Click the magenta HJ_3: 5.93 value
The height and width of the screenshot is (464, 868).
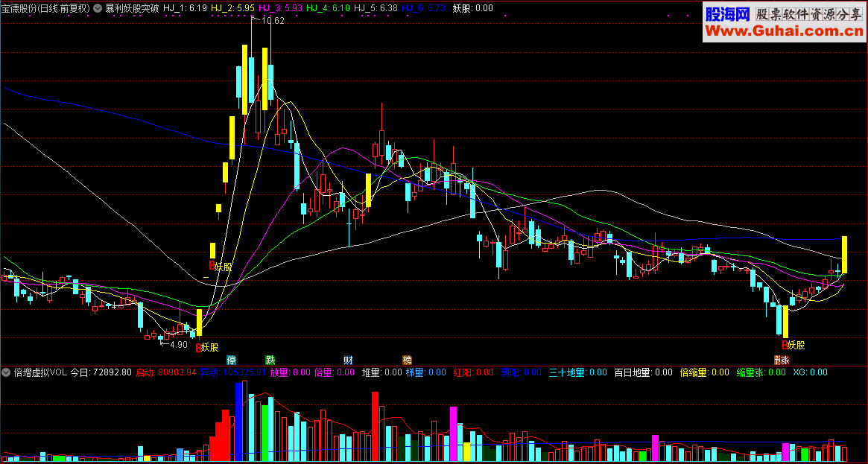point(281,8)
